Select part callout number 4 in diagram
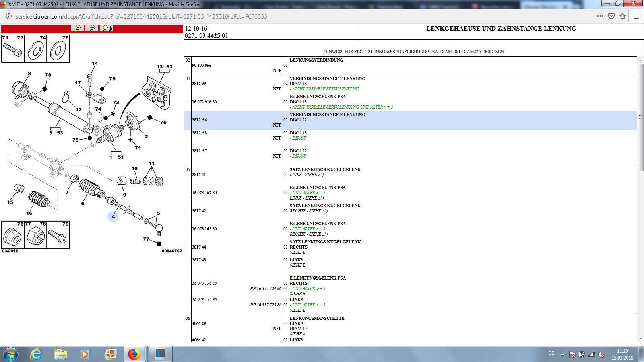Image resolution: width=644 pixels, height=362 pixels. click(x=113, y=216)
